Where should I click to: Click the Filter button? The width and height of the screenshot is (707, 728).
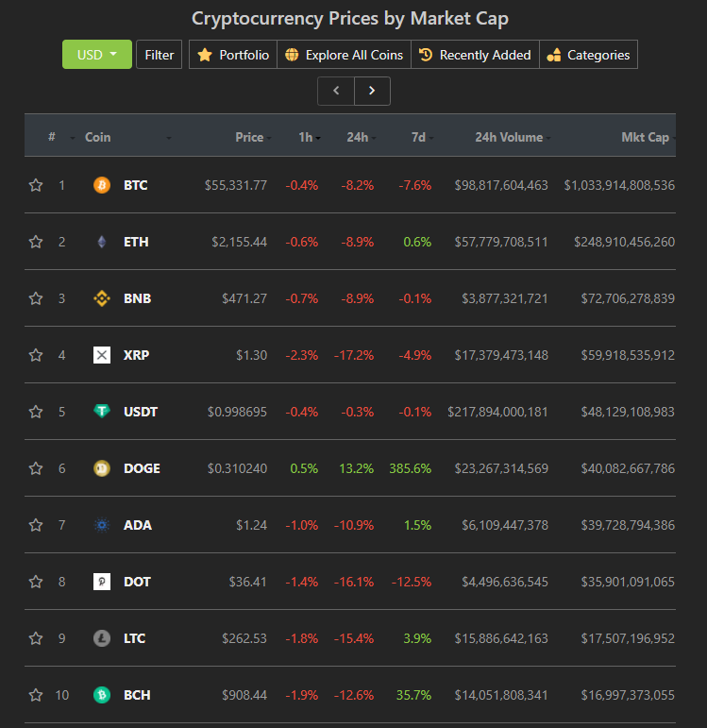point(159,55)
